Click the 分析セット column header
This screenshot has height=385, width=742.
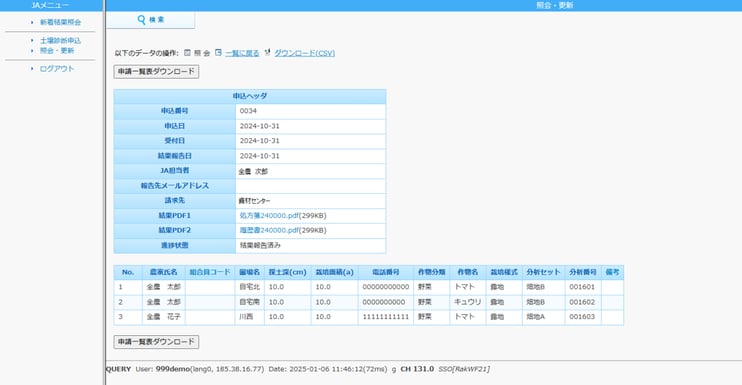tap(543, 272)
